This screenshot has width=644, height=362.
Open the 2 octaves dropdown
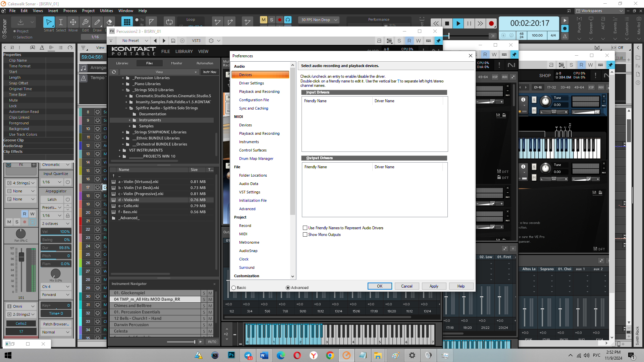56,224
